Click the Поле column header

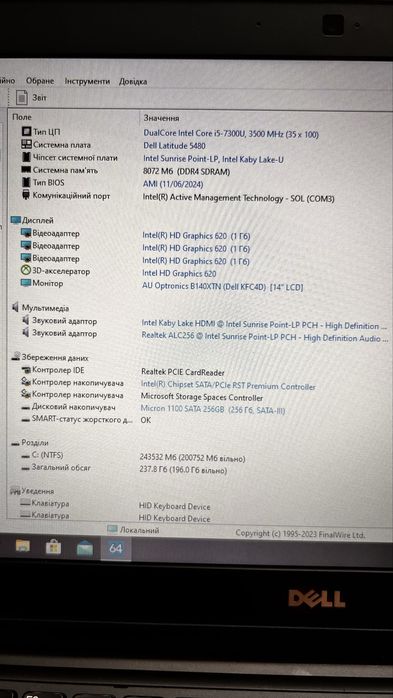click(x=22, y=117)
